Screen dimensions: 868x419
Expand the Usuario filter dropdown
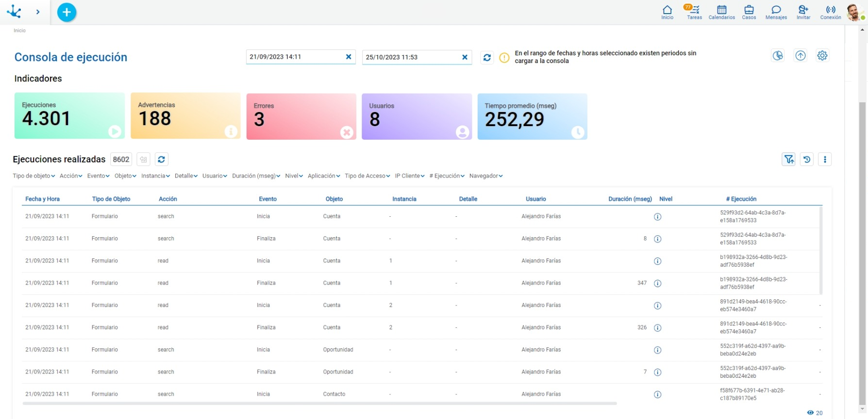coord(215,176)
